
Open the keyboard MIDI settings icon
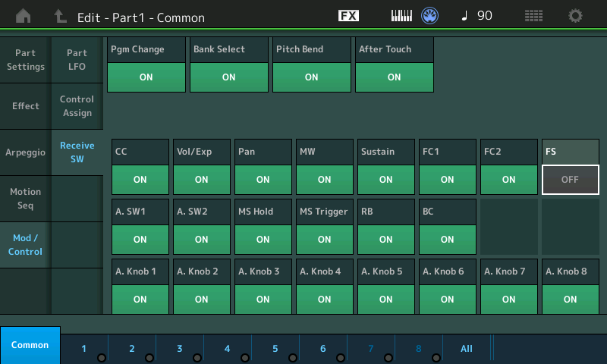(403, 16)
